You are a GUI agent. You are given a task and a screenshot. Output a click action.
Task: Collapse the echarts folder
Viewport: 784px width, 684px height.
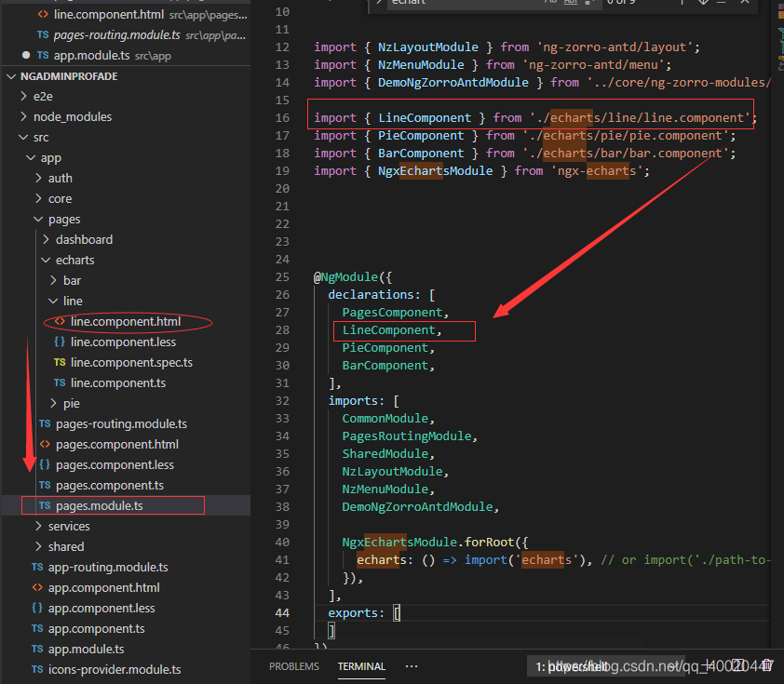(x=46, y=260)
